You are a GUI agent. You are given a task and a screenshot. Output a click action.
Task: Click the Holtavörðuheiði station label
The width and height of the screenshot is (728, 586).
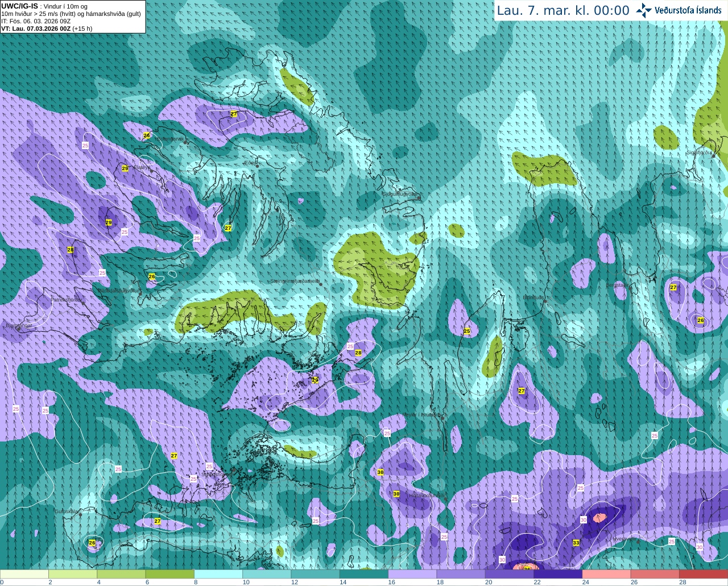click(427, 496)
